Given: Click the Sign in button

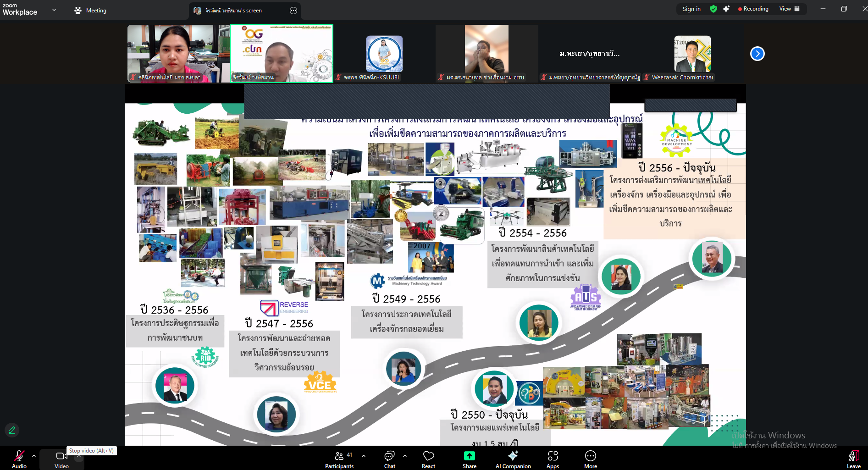Looking at the screenshot, I should point(691,9).
